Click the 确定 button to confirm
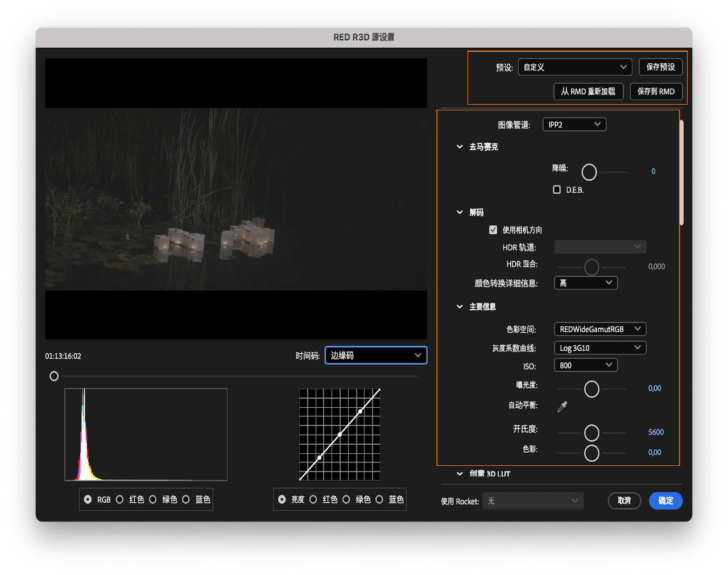 [x=665, y=500]
